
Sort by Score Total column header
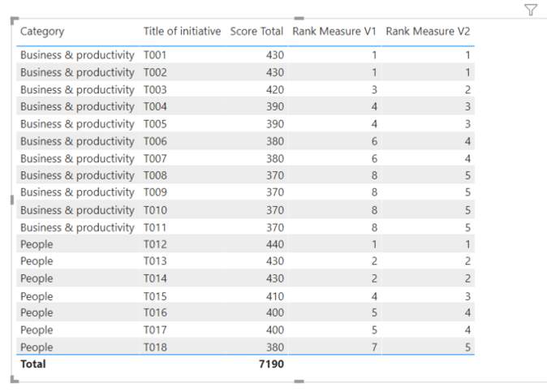click(256, 32)
